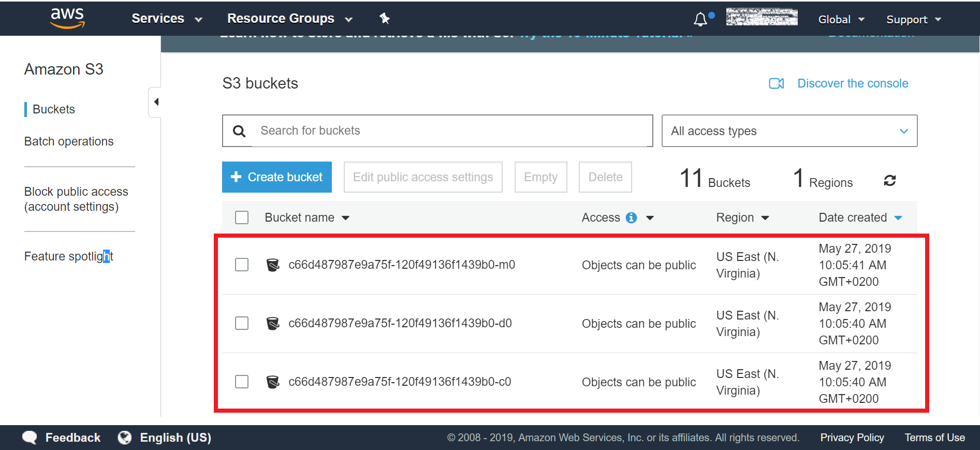
Task: Click bucket icon for the -c0 bucket
Action: click(x=273, y=382)
